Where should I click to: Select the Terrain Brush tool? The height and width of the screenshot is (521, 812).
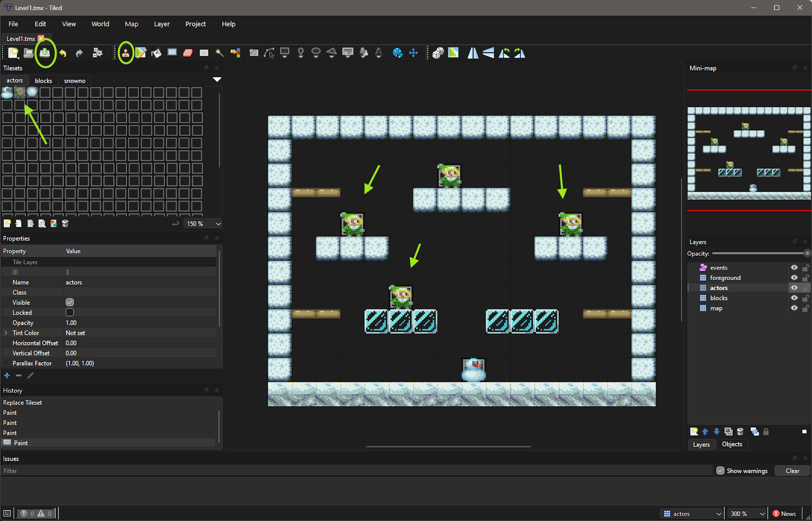(141, 53)
